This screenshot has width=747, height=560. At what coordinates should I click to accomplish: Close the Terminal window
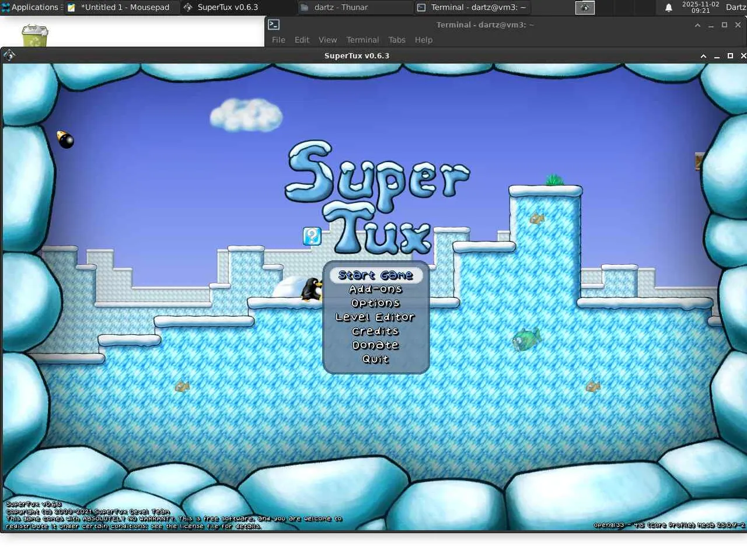[x=738, y=25]
